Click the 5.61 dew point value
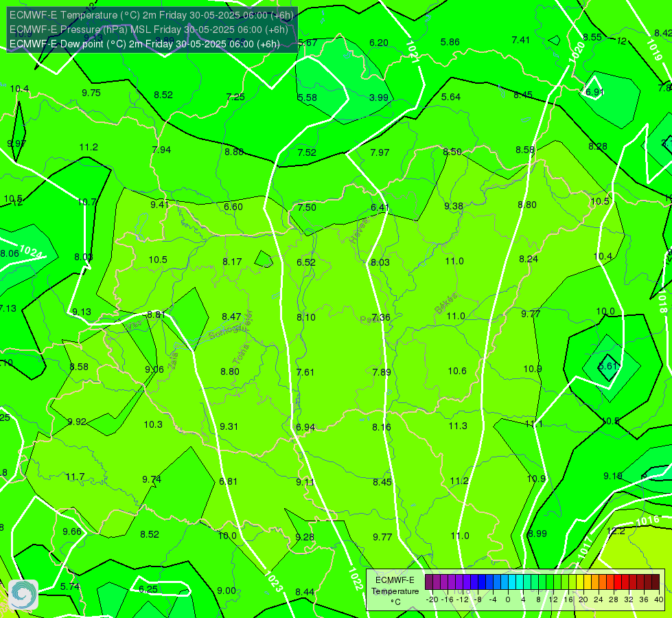 tap(607, 366)
